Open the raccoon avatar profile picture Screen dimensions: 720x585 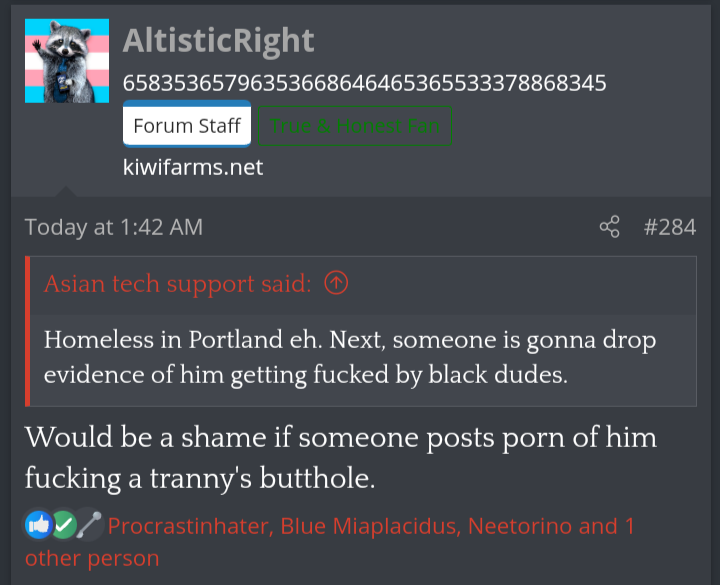67,61
